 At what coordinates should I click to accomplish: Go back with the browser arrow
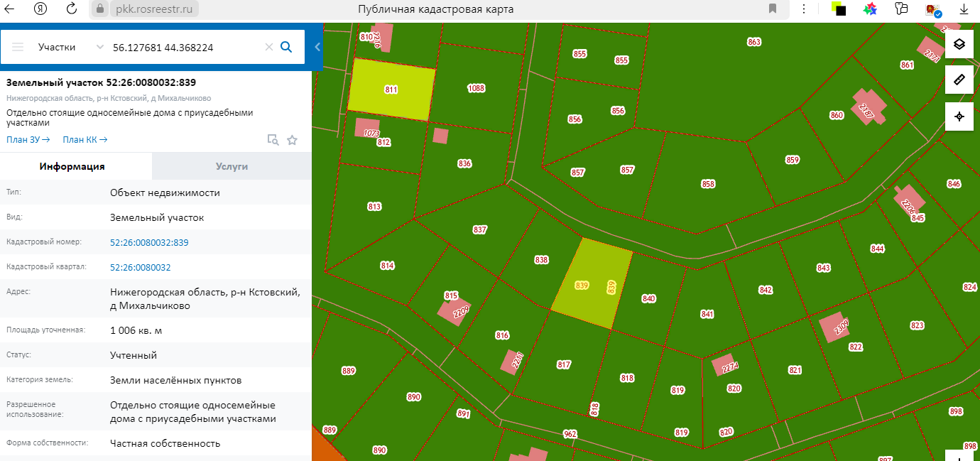point(11,9)
